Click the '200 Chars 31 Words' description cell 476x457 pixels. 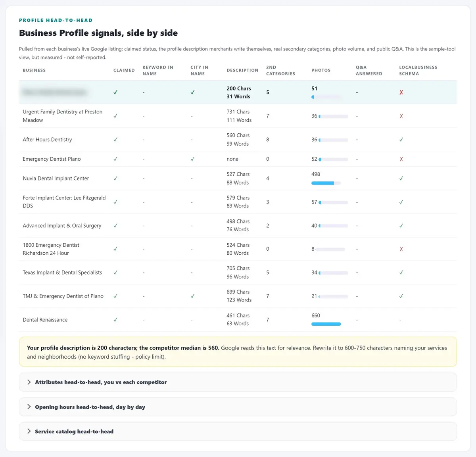click(239, 92)
